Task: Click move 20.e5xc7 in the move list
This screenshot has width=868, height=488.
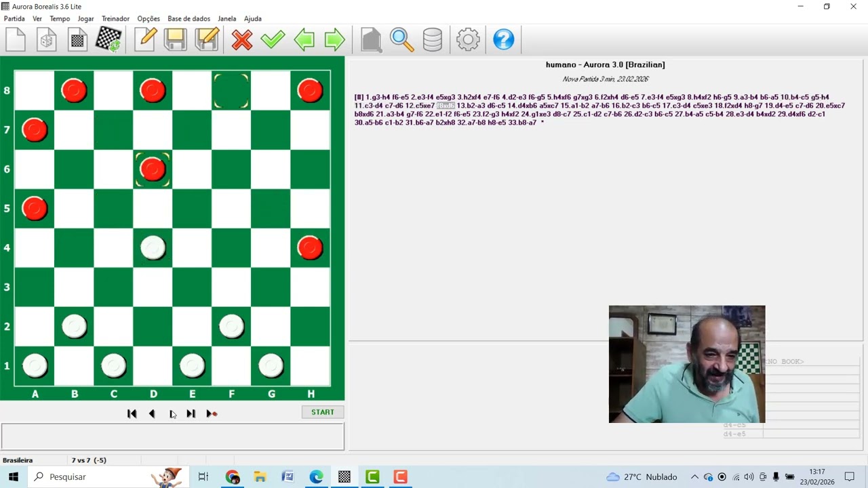Action: 830,106
